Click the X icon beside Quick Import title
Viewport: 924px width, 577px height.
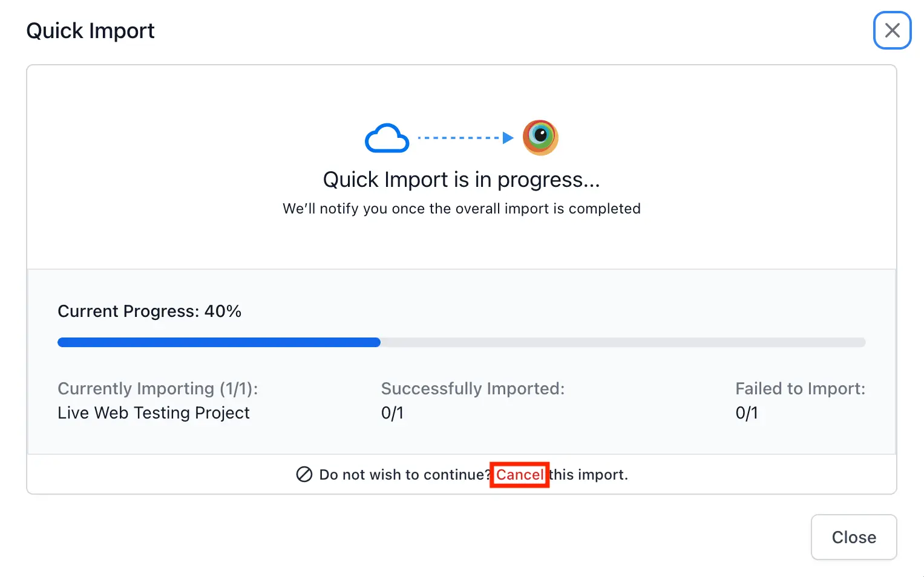click(x=892, y=30)
